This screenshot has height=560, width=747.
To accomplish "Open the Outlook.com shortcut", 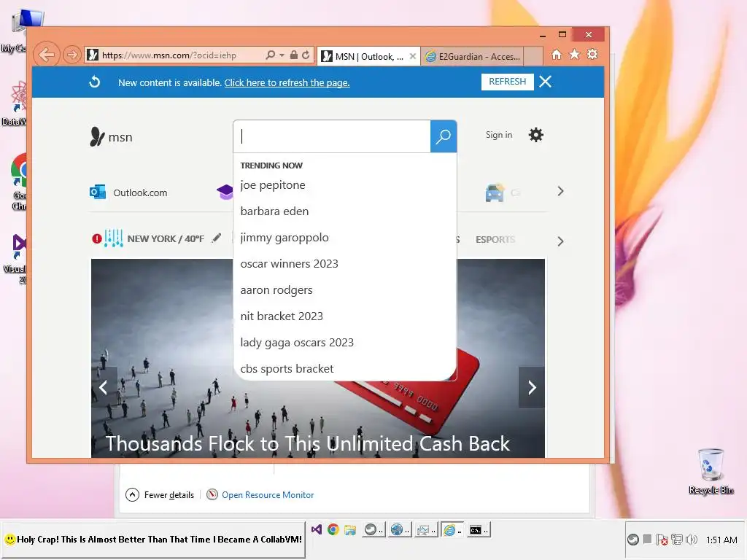I will point(128,192).
